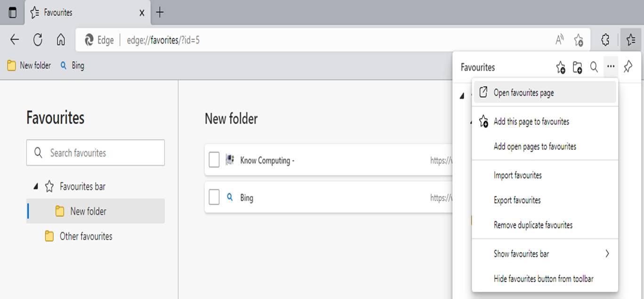Image resolution: width=644 pixels, height=299 pixels.
Task: Click the Favourites star button on toolbar
Action: pyautogui.click(x=631, y=40)
